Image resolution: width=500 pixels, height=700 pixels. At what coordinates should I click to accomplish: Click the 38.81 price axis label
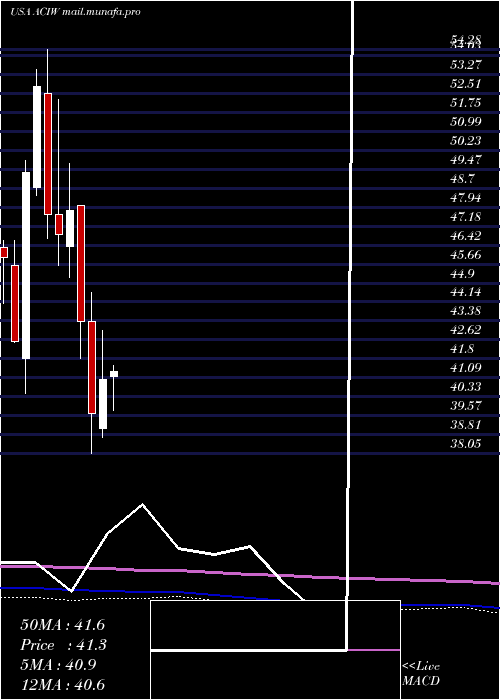point(466,425)
